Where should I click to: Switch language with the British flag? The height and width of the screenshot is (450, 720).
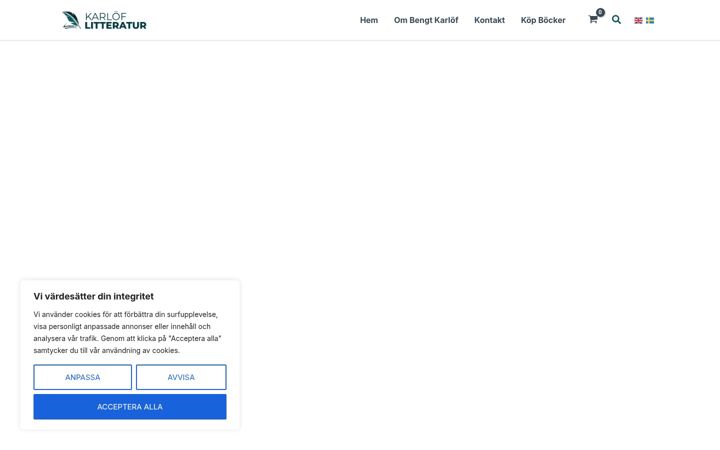(638, 20)
